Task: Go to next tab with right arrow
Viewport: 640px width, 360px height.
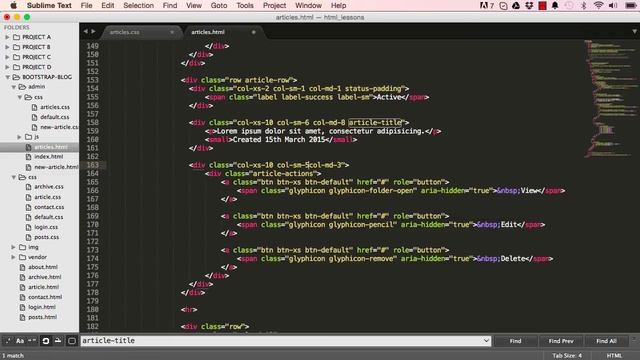Action: tap(93, 31)
